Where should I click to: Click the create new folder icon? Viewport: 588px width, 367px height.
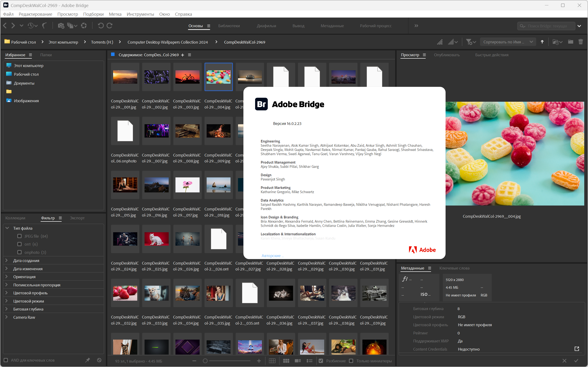[570, 42]
